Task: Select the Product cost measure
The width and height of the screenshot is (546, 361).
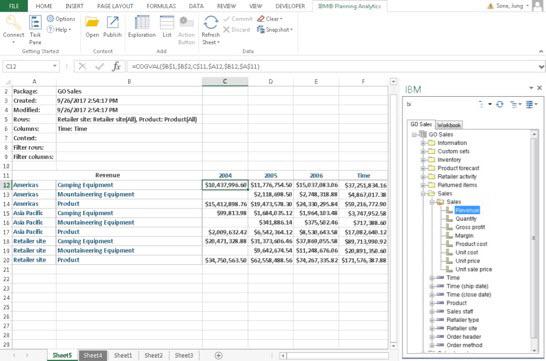Action: point(471,244)
